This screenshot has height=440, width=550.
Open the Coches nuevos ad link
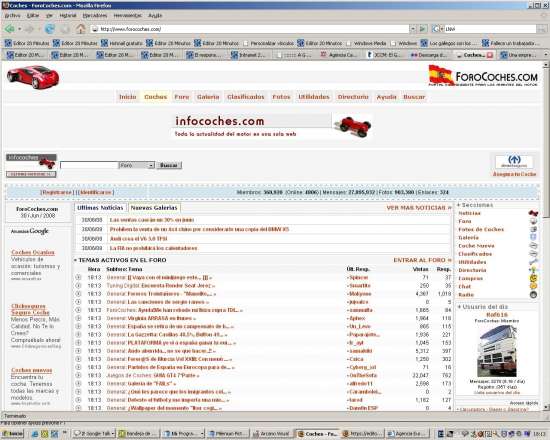32,370
